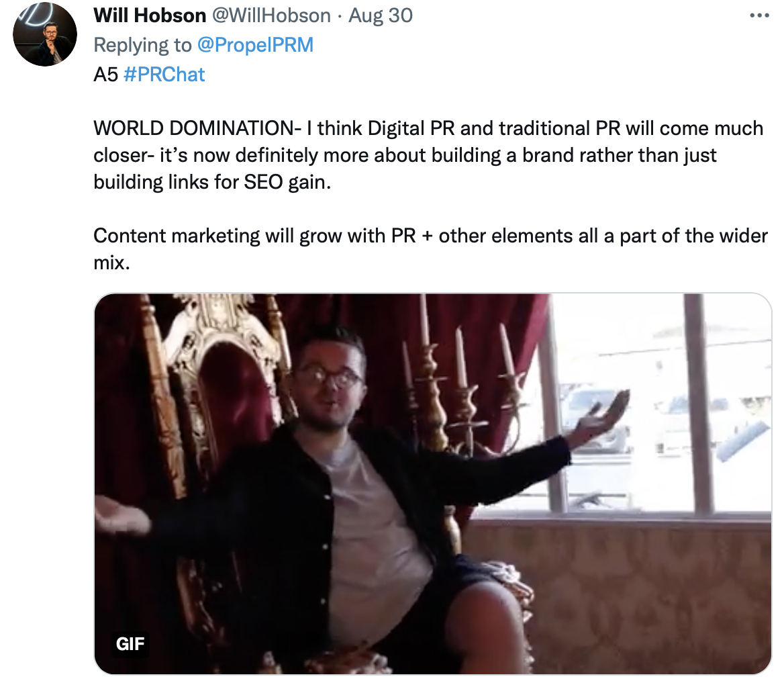Open the Will Hobson display name profile link
Image resolution: width=784 pixels, height=685 pixels.
pyautogui.click(x=150, y=15)
